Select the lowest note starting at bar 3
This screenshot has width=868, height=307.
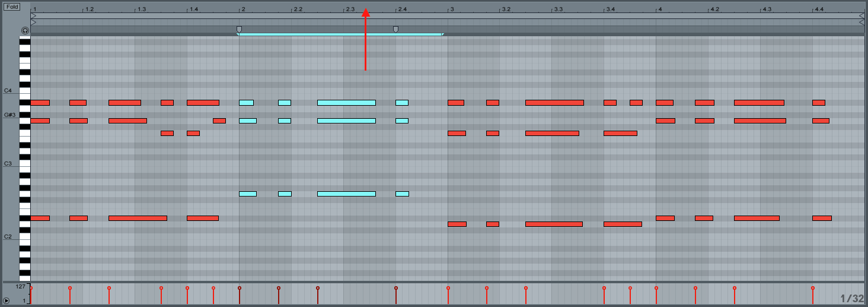pyautogui.click(x=457, y=224)
